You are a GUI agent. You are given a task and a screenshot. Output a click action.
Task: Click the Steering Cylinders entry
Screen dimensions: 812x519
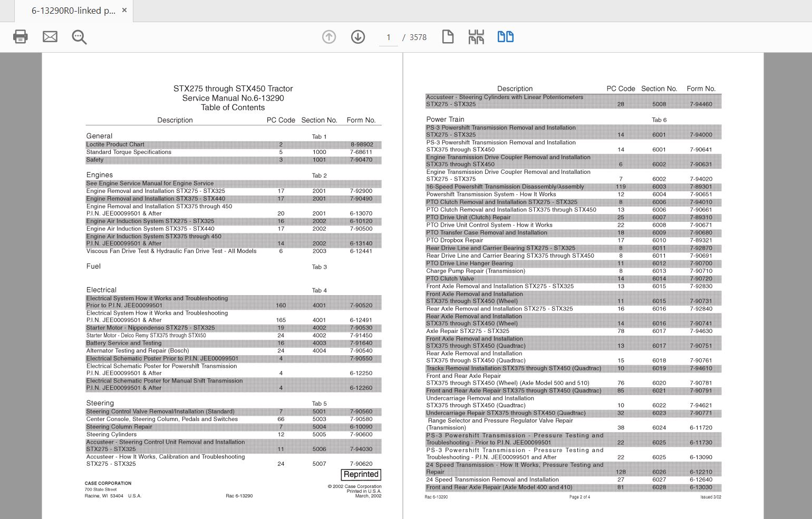coord(111,435)
